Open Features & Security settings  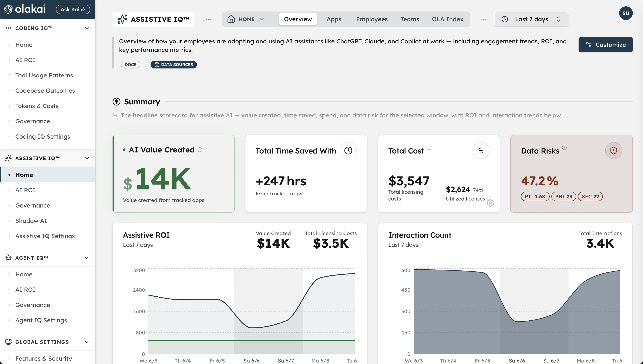44,358
